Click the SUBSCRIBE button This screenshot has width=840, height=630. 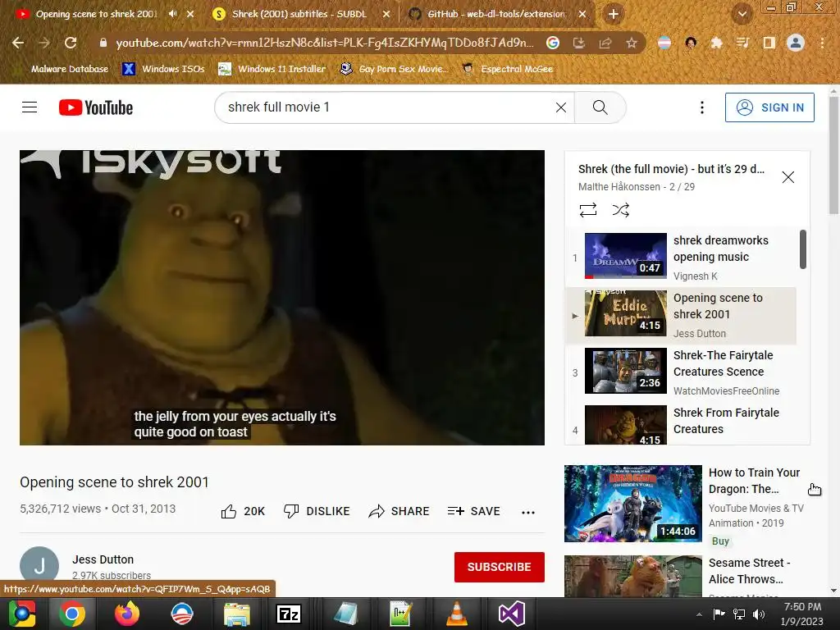[x=500, y=567]
